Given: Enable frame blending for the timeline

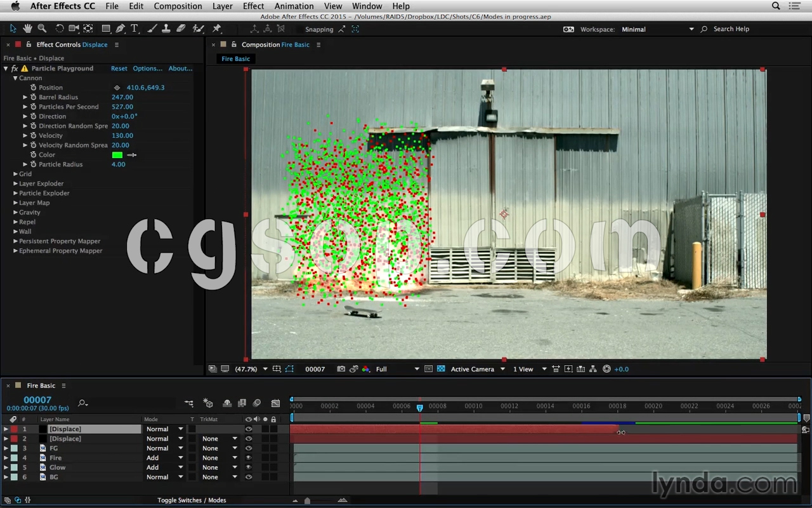Looking at the screenshot, I should 242,403.
